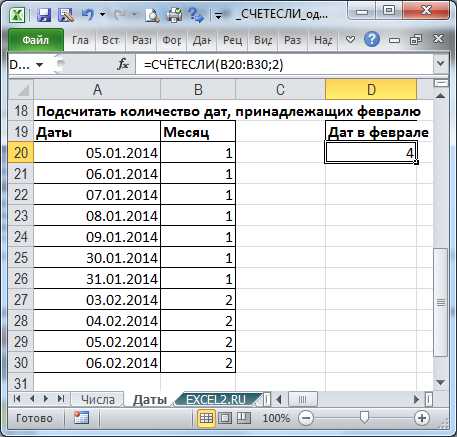Expand the formula bar with the arrow

click(441, 63)
